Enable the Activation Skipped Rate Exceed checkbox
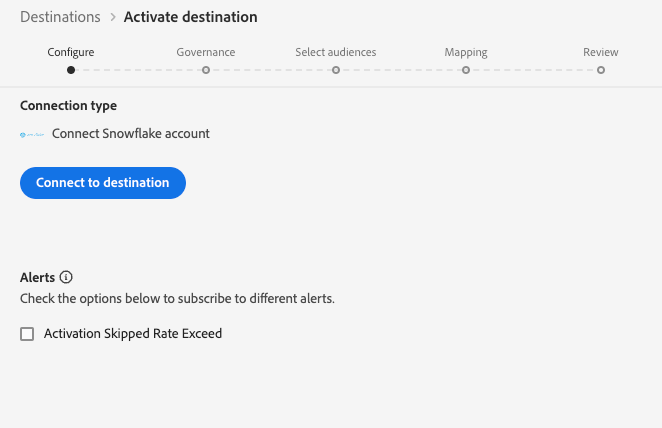The image size is (662, 428). click(x=27, y=334)
